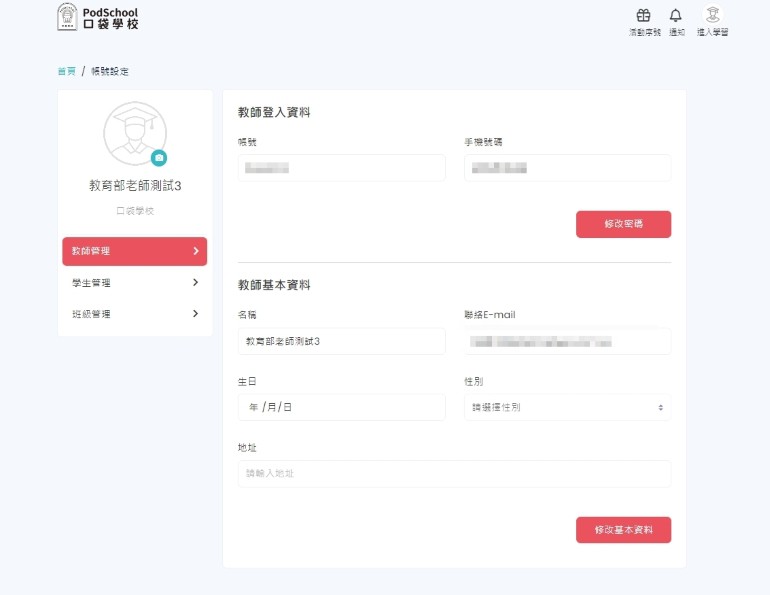Image resolution: width=770 pixels, height=595 pixels.
Task: Expand the 學生管理 chevron arrow
Action: click(195, 283)
